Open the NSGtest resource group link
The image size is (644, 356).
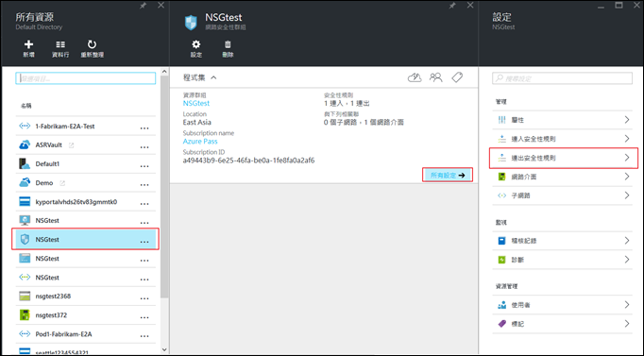coord(196,103)
